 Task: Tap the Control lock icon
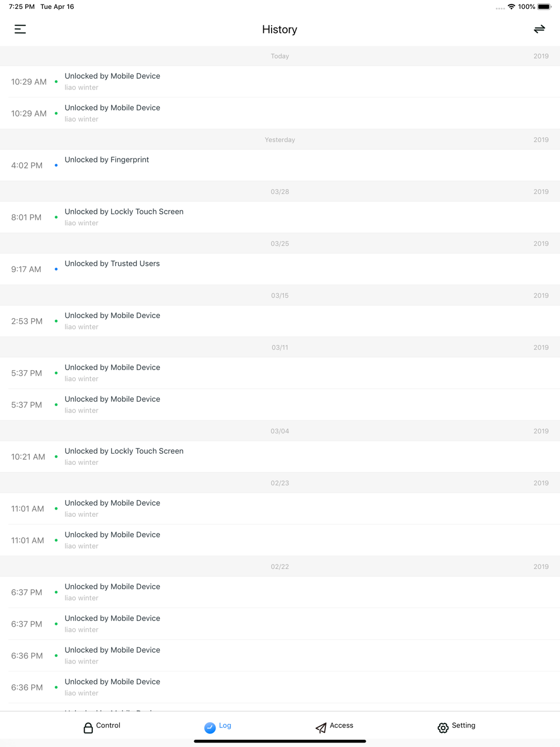pyautogui.click(x=88, y=727)
